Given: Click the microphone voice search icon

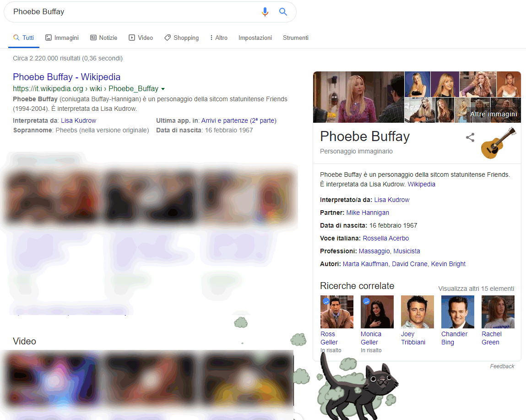Looking at the screenshot, I should pos(265,12).
